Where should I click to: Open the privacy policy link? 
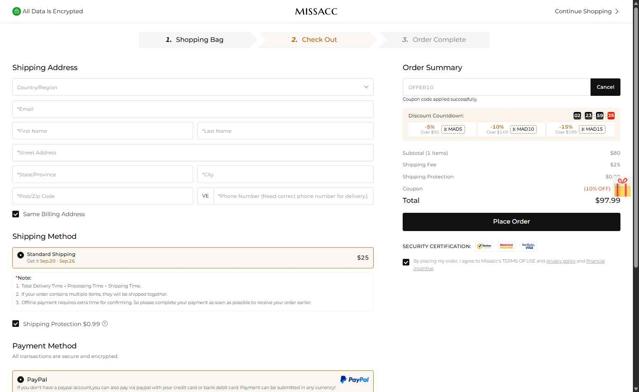tap(561, 261)
